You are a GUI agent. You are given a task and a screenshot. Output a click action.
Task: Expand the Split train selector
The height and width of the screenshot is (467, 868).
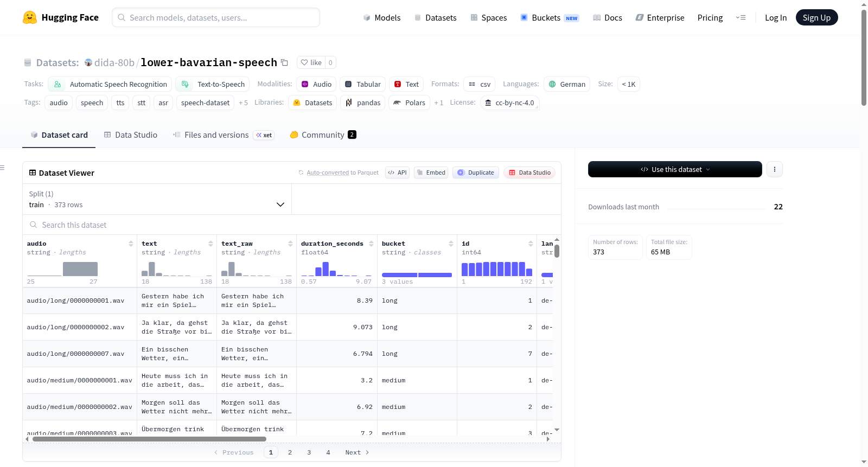click(x=157, y=199)
